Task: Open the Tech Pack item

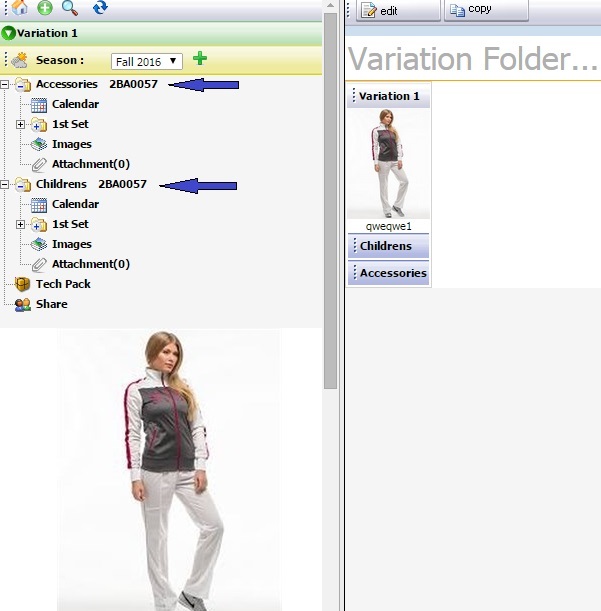Action: tap(63, 284)
